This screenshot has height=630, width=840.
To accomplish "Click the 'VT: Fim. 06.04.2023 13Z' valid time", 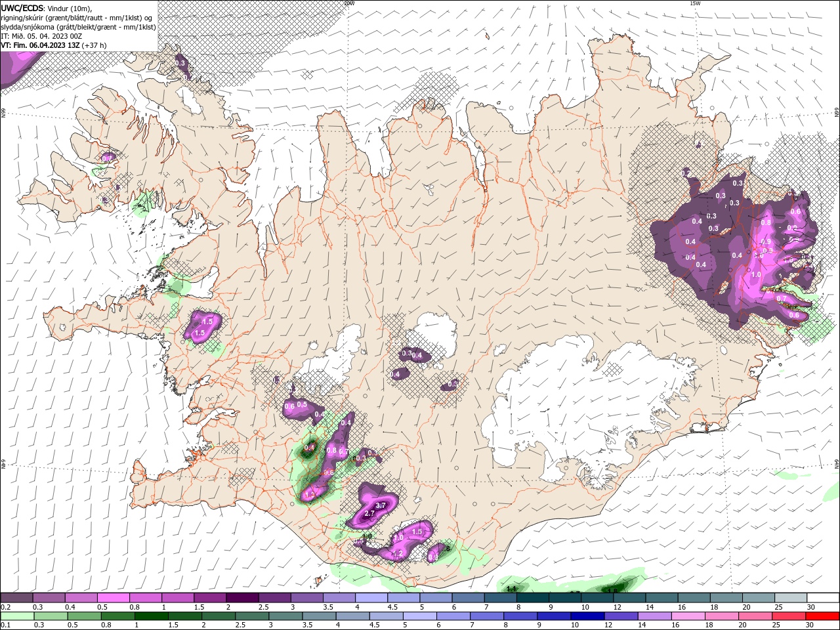I will (41, 45).
